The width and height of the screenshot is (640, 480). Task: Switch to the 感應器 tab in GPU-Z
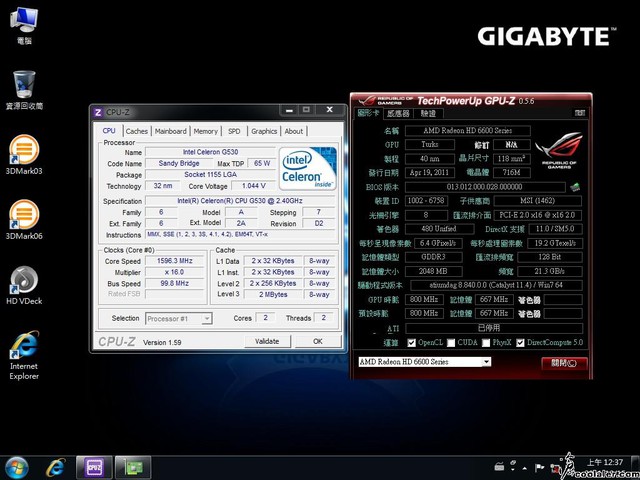click(398, 113)
